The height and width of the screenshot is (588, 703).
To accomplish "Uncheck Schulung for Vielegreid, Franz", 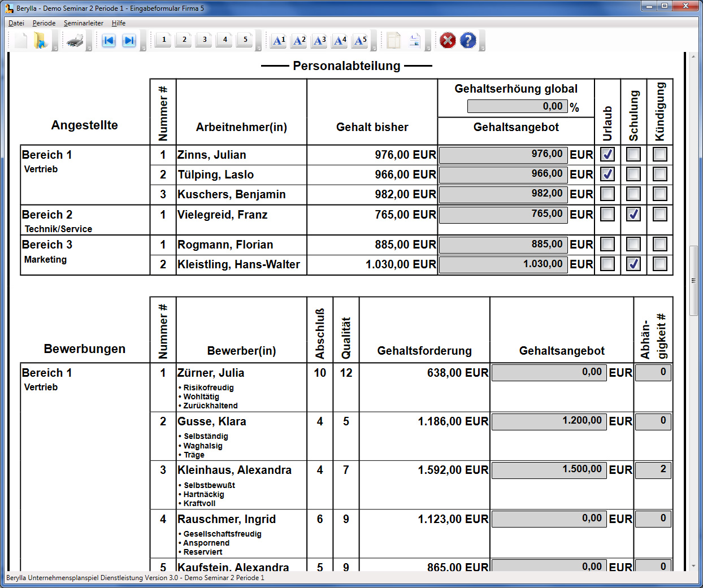I will [633, 214].
